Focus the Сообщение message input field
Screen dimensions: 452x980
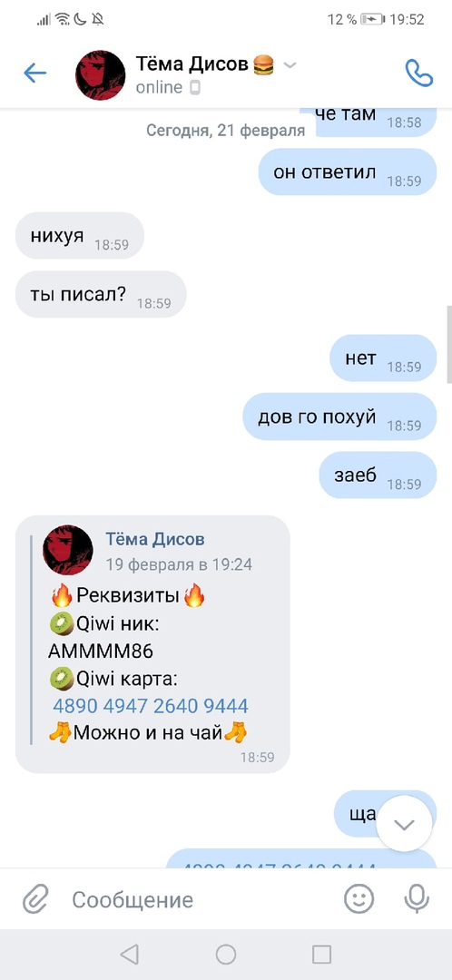click(203, 900)
